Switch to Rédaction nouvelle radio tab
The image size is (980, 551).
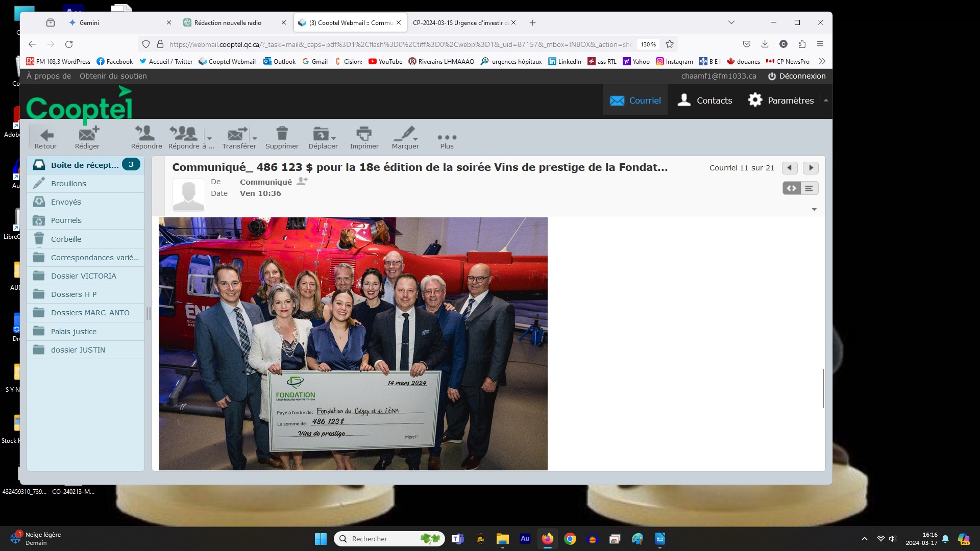228,23
